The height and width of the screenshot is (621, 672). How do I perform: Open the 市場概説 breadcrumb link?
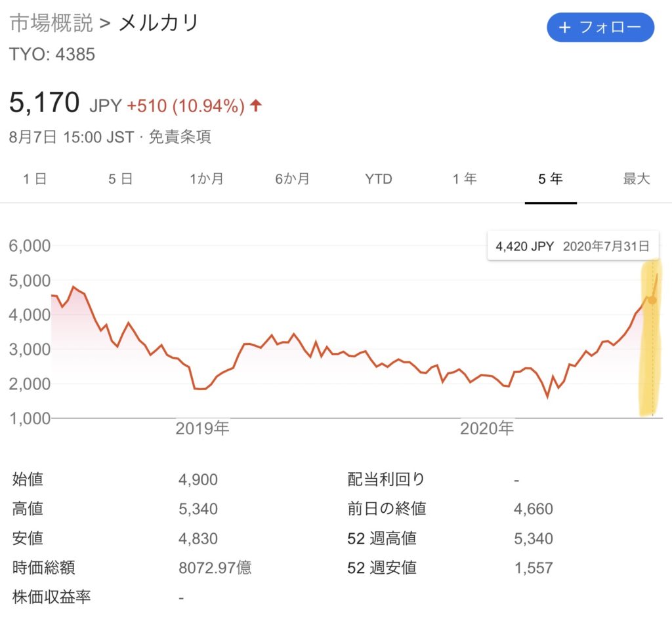point(50,24)
